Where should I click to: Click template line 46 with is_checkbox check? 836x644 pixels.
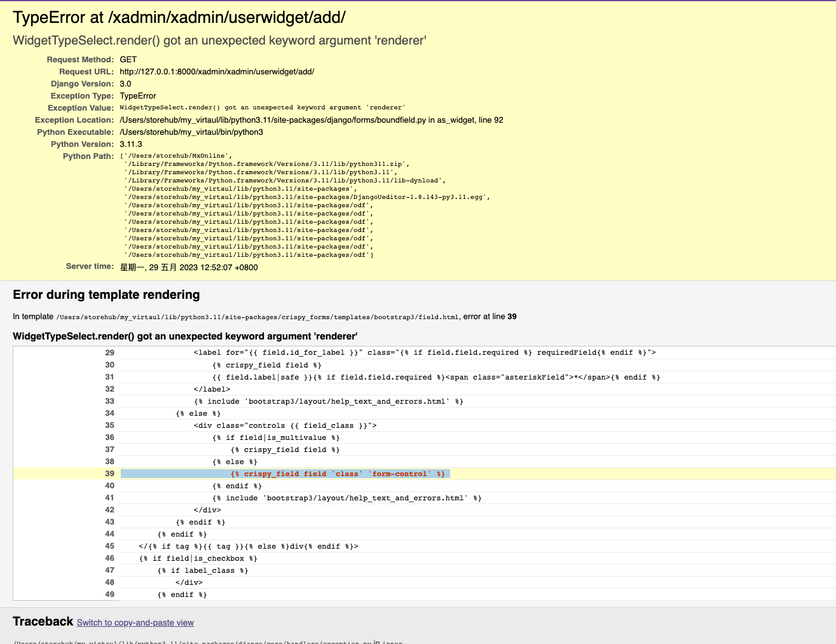click(198, 558)
